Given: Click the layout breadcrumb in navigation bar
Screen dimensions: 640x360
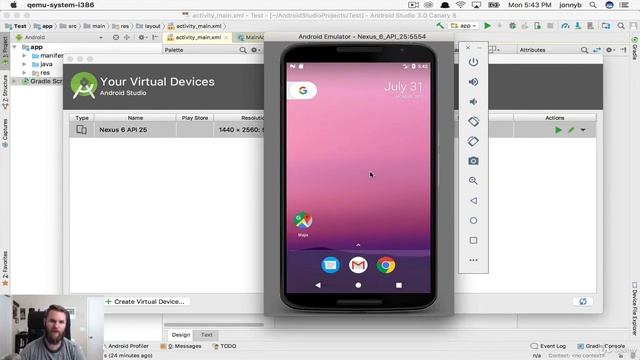Looking at the screenshot, I should point(149,26).
